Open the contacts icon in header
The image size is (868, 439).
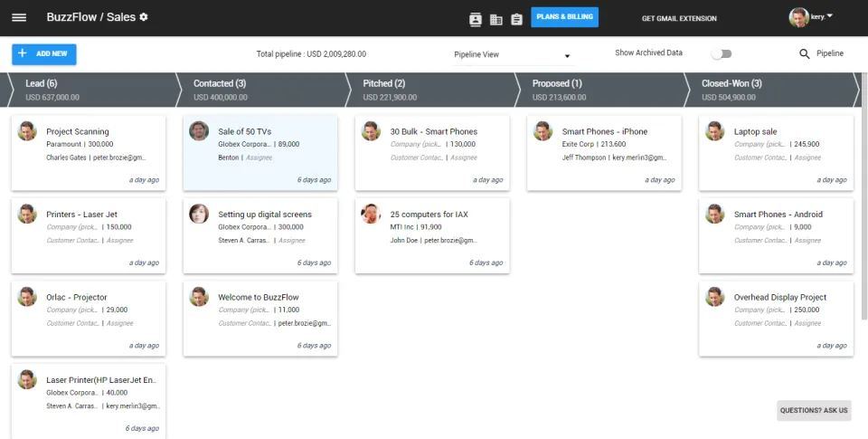click(476, 19)
